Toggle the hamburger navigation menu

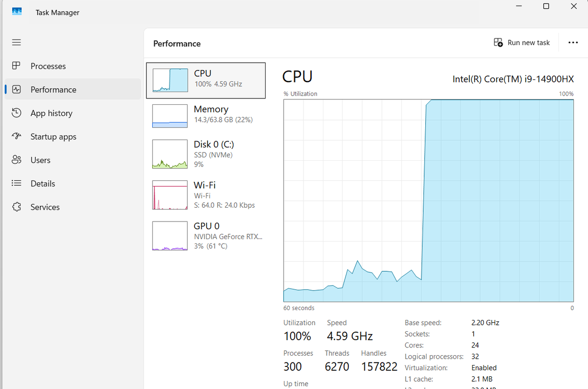click(x=17, y=43)
